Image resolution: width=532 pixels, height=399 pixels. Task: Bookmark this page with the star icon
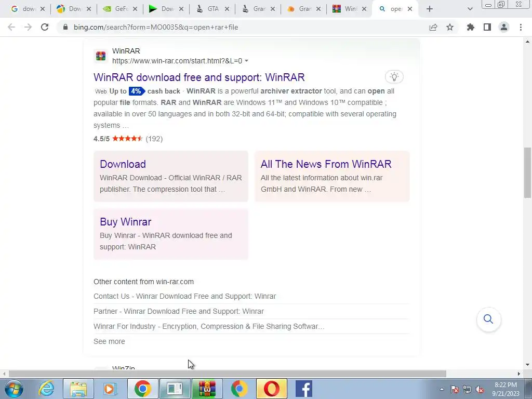click(x=450, y=27)
